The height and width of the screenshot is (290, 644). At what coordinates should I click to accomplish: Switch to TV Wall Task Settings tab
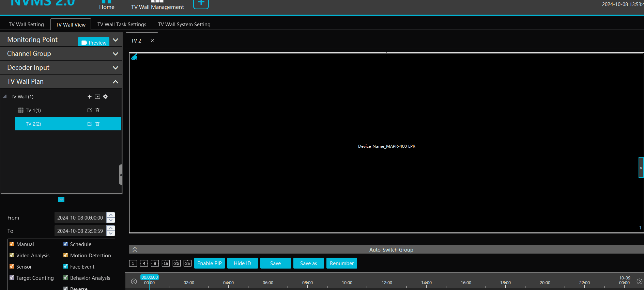(x=122, y=25)
